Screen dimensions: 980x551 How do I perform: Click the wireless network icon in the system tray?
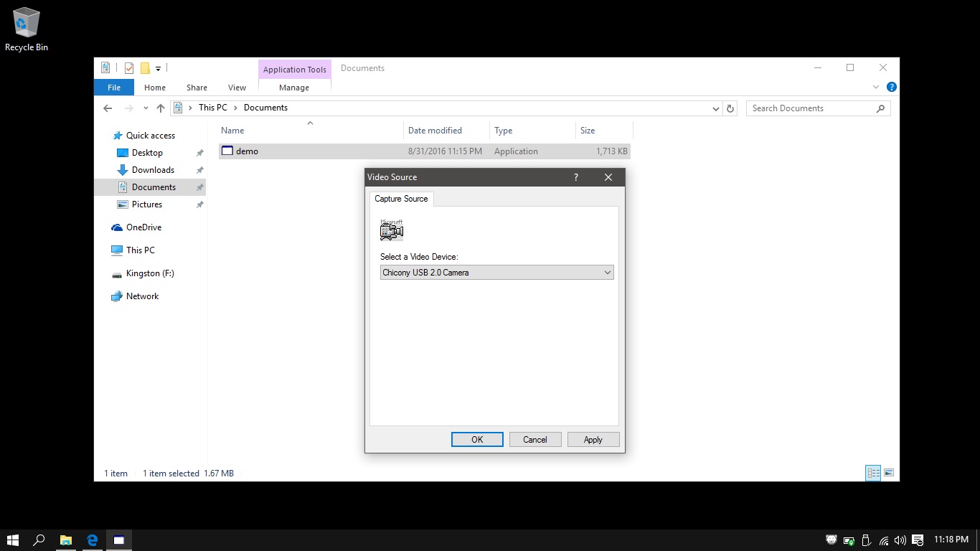point(882,540)
